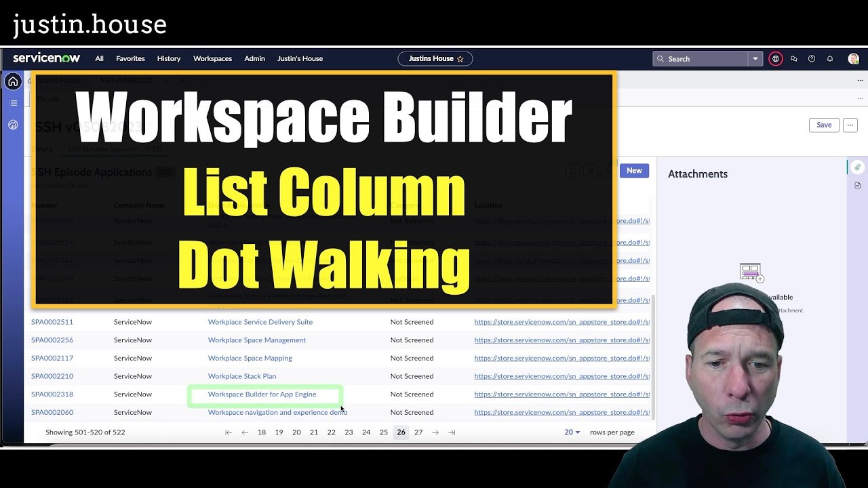The image size is (868, 488).
Task: Open the List icon in sidebar
Action: [x=13, y=103]
